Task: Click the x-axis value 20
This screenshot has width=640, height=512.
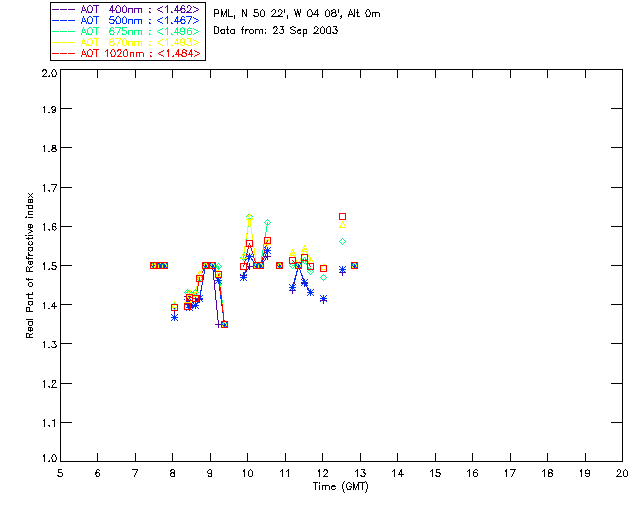Action: 622,473
